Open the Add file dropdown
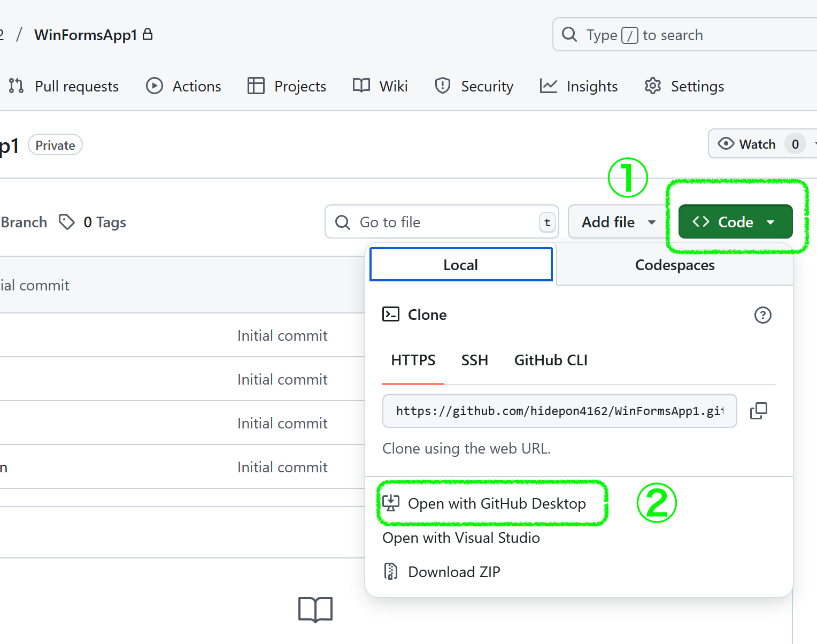Image resolution: width=817 pixels, height=644 pixels. pos(619,222)
